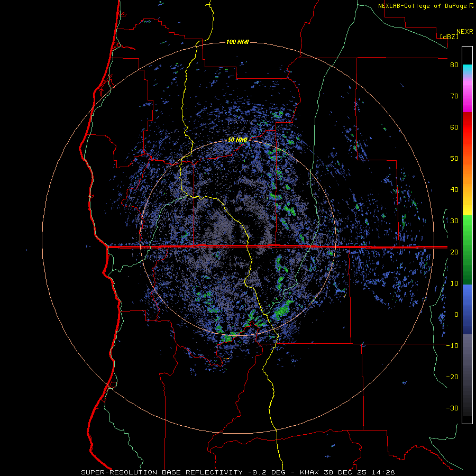The width and height of the screenshot is (476, 476).
Task: Select the 60 value on the dBZ scale
Action: click(454, 127)
